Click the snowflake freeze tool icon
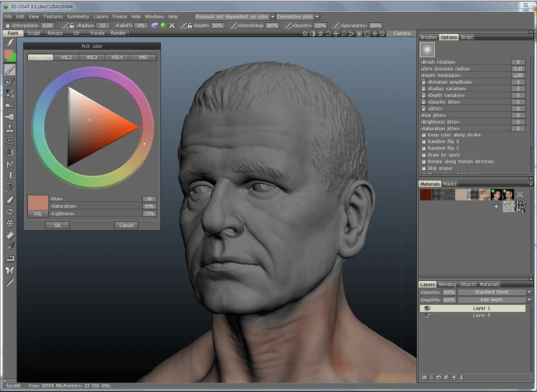 coord(10,223)
